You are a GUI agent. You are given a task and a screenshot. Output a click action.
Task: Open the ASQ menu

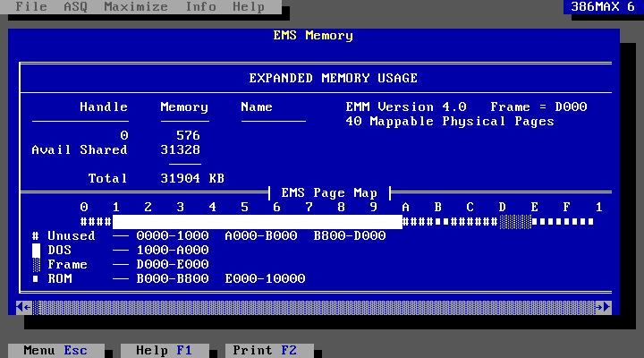(75, 6)
